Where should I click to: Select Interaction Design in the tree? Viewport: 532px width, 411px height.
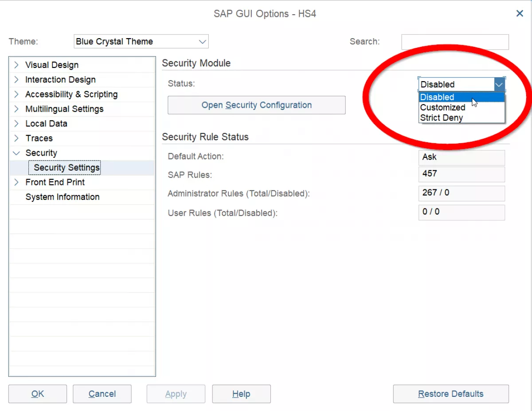[60, 80]
